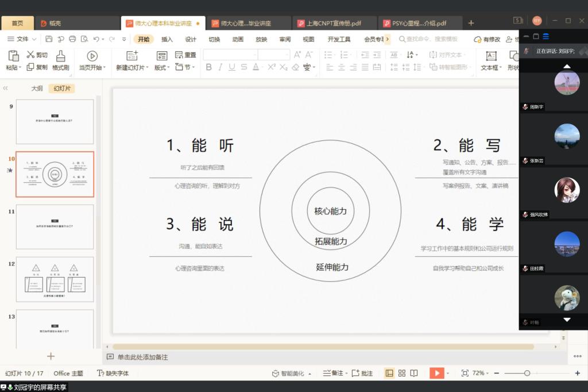Click the increase indent icon
This screenshot has width=588, height=392.
coord(377,55)
